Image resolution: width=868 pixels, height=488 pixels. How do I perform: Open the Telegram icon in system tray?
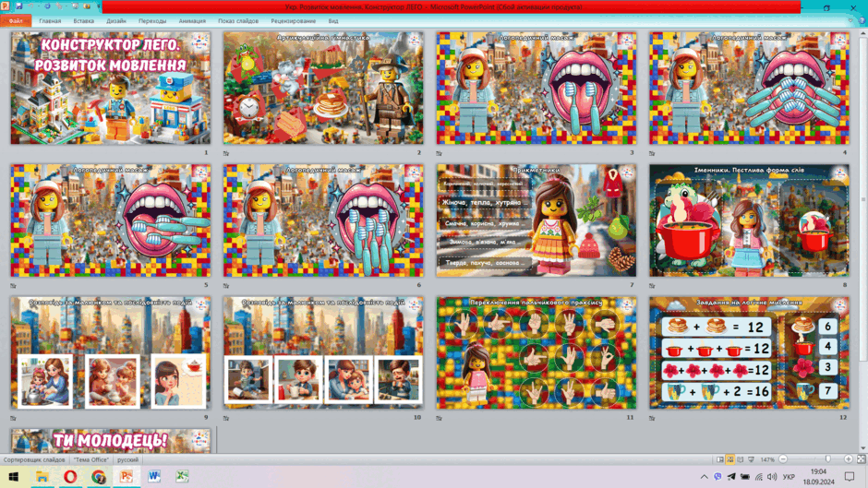click(x=731, y=476)
